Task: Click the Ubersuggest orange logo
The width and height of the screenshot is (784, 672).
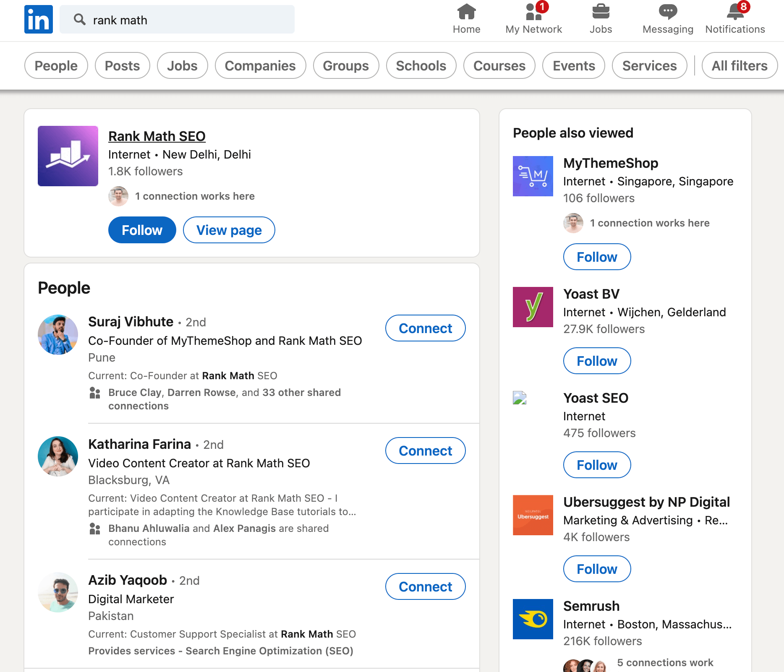Action: coord(533,515)
